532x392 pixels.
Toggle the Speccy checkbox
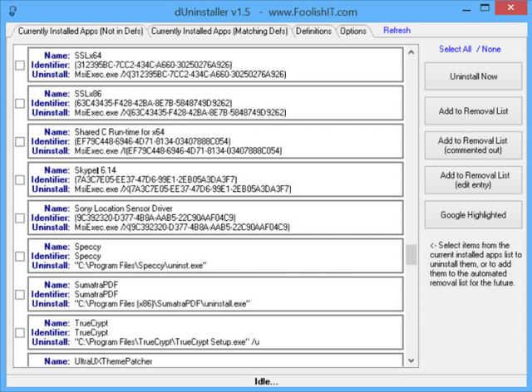[20, 257]
